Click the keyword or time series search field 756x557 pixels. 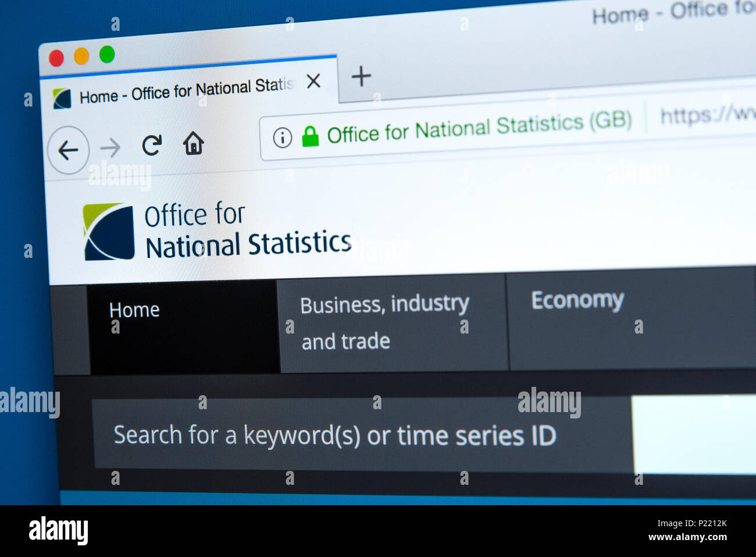[363, 435]
